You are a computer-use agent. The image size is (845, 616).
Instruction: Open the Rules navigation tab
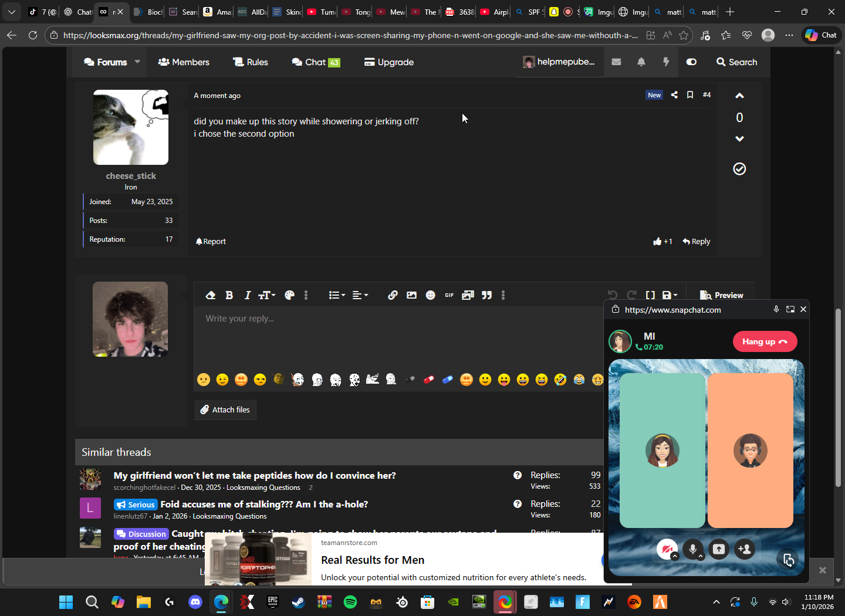(x=251, y=62)
